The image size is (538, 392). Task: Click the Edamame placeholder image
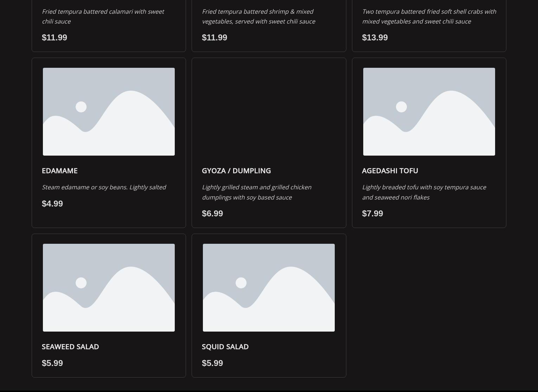tap(109, 112)
